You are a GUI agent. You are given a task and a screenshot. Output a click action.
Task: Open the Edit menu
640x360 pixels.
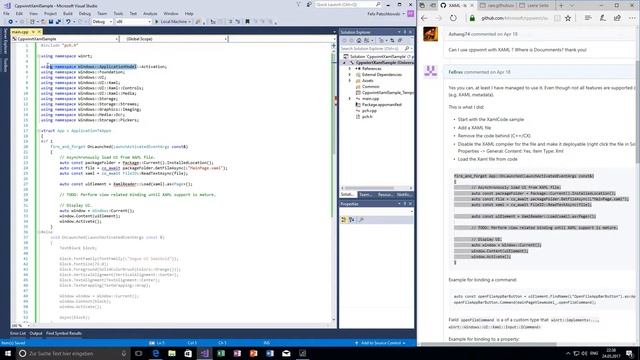[x=19, y=14]
